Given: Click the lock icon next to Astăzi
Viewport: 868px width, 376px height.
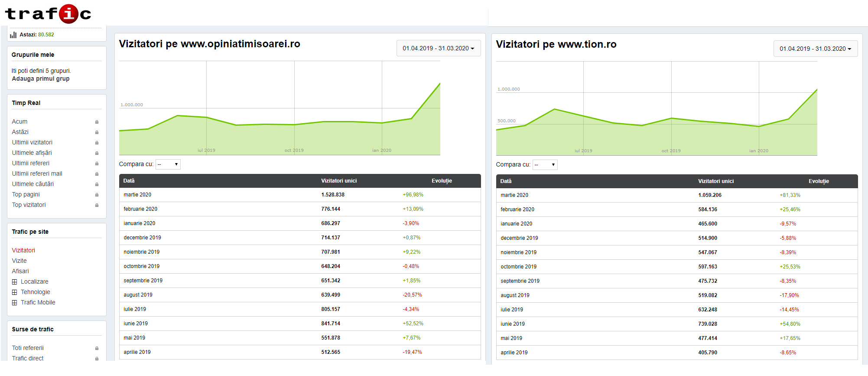Looking at the screenshot, I should click(97, 132).
